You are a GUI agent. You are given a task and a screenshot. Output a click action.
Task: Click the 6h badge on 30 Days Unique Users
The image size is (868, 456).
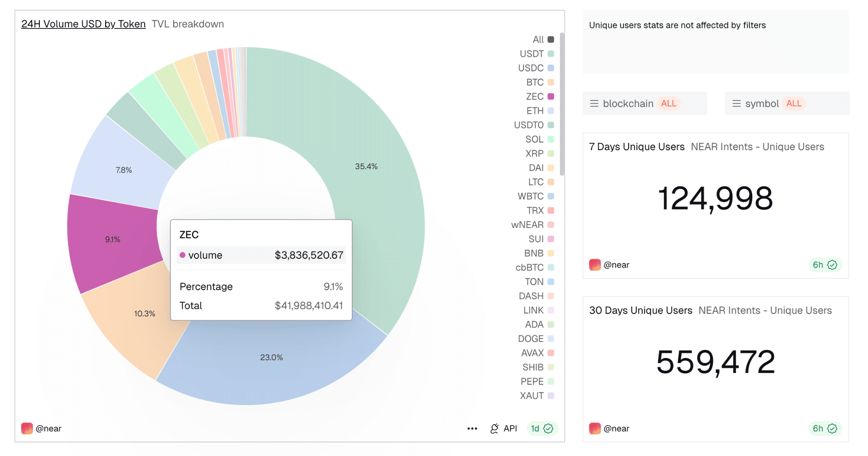825,428
